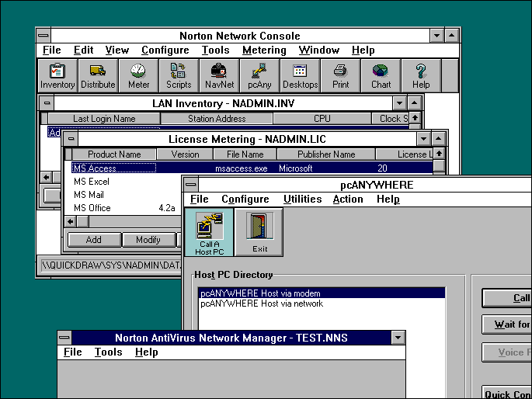Open File menu in Norton Network Console
Screen dimensions: 532x399
click(51, 50)
